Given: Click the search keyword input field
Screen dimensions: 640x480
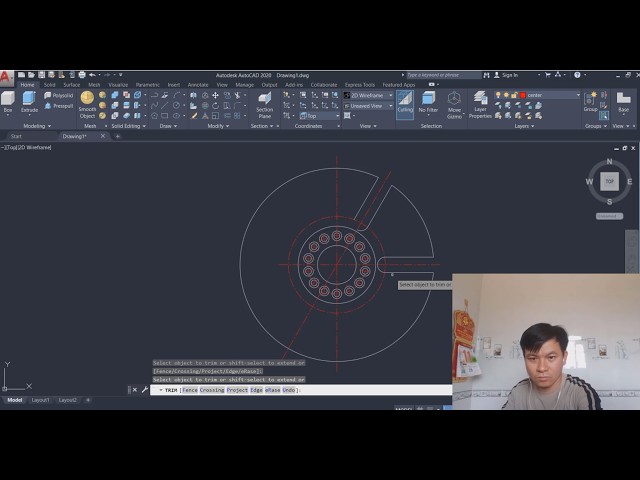Looking at the screenshot, I should pyautogui.click(x=444, y=75).
